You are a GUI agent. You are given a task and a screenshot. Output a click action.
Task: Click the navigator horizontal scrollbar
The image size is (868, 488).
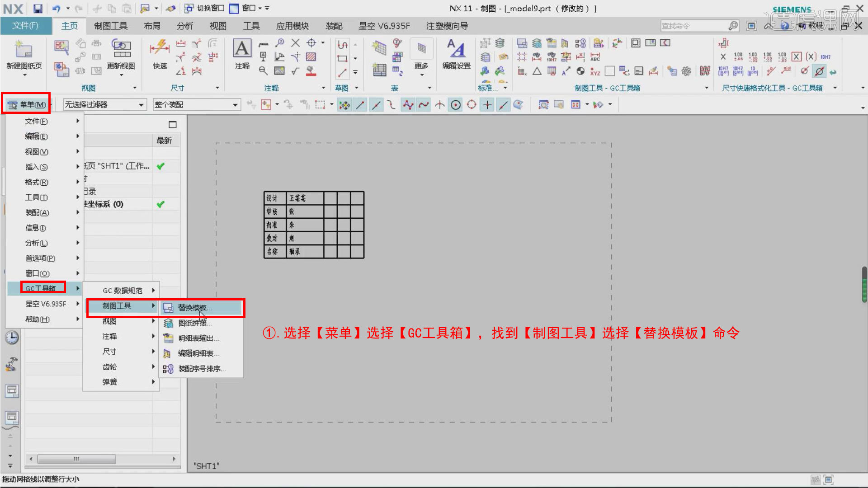[77, 459]
